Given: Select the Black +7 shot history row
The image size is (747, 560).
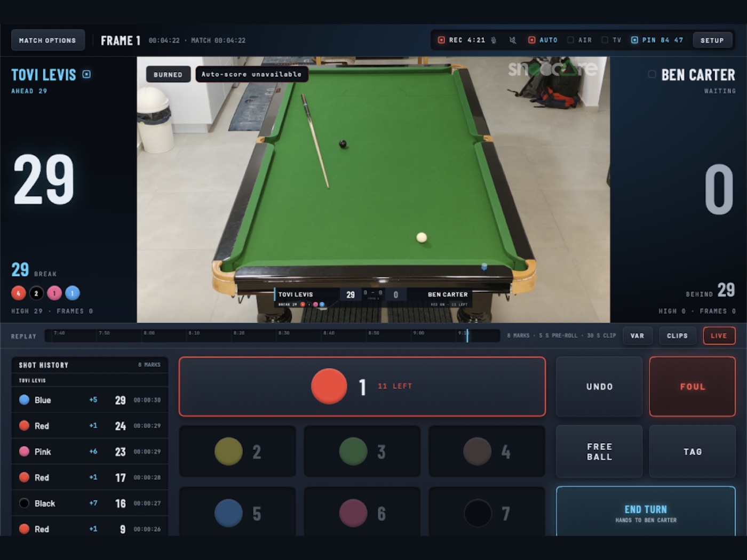Looking at the screenshot, I should tap(90, 503).
